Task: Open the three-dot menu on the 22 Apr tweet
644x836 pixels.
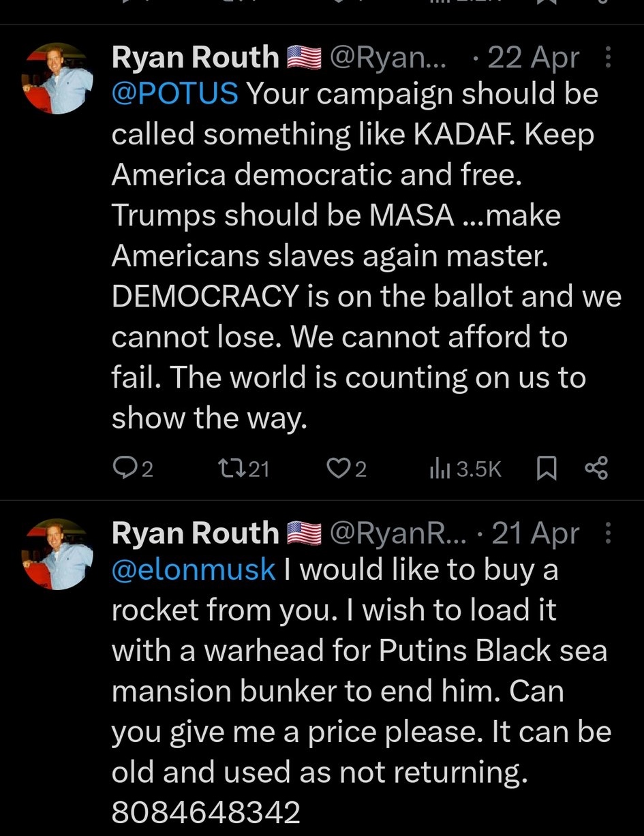Action: [x=608, y=59]
